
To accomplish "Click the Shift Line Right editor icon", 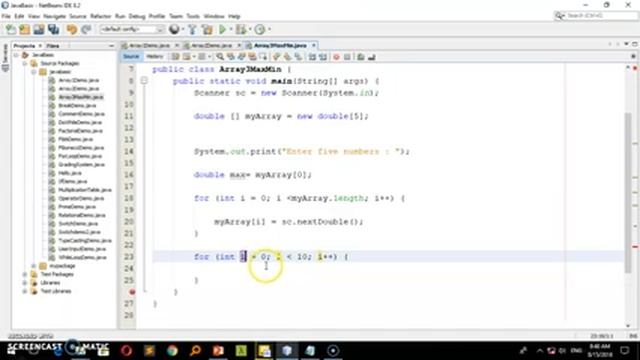I will [322, 57].
